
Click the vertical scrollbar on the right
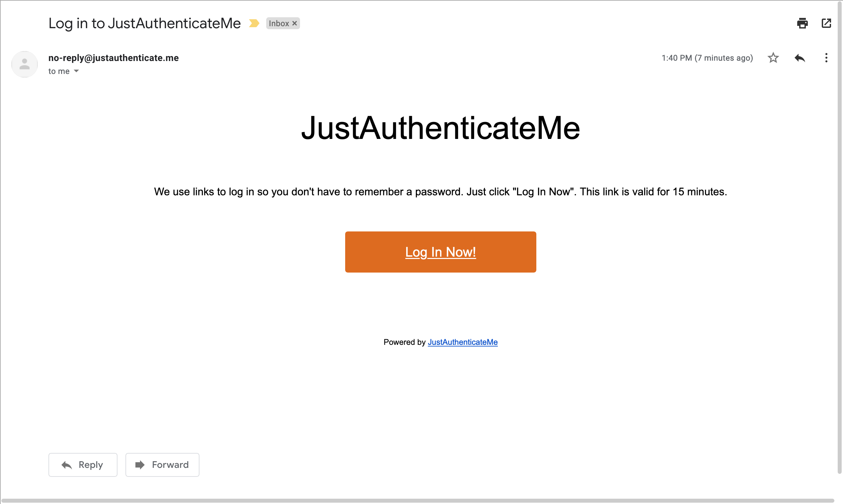839,238
